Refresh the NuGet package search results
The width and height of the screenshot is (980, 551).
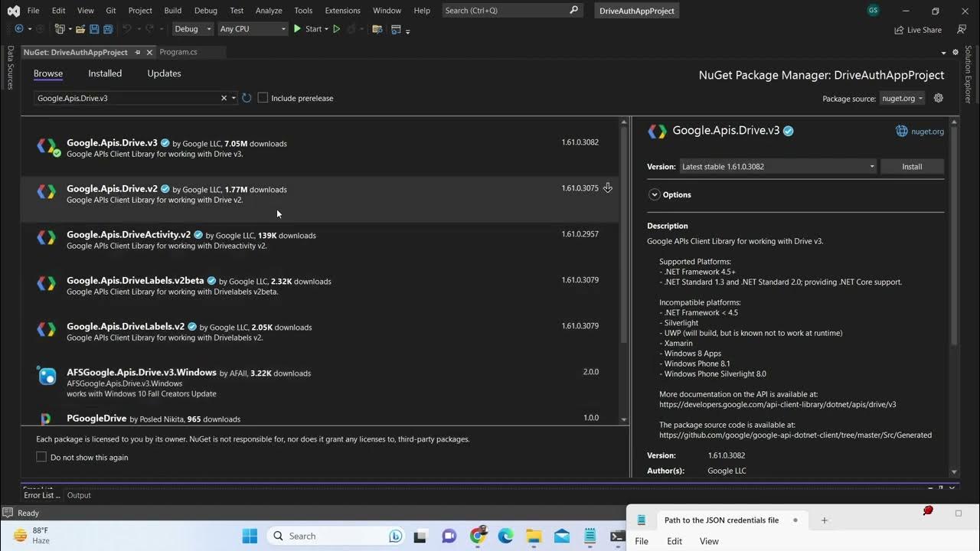point(247,98)
